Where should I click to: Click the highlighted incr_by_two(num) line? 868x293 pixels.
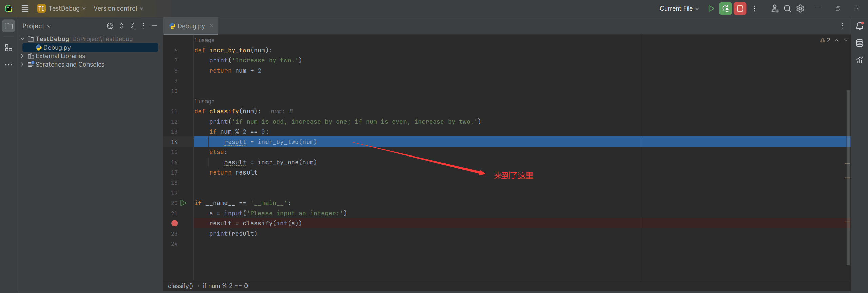(x=522, y=142)
